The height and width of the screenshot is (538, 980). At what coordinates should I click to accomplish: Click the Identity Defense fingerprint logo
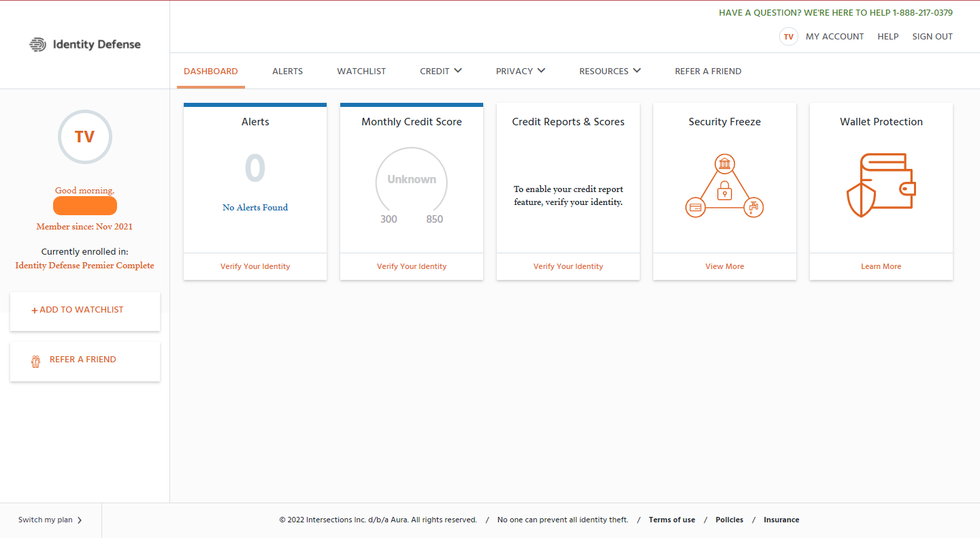(37, 45)
